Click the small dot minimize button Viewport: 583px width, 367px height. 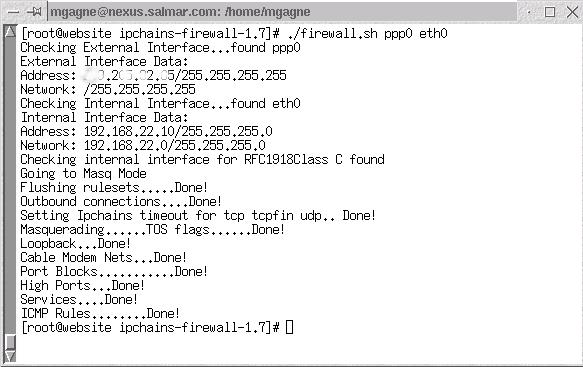(x=529, y=12)
